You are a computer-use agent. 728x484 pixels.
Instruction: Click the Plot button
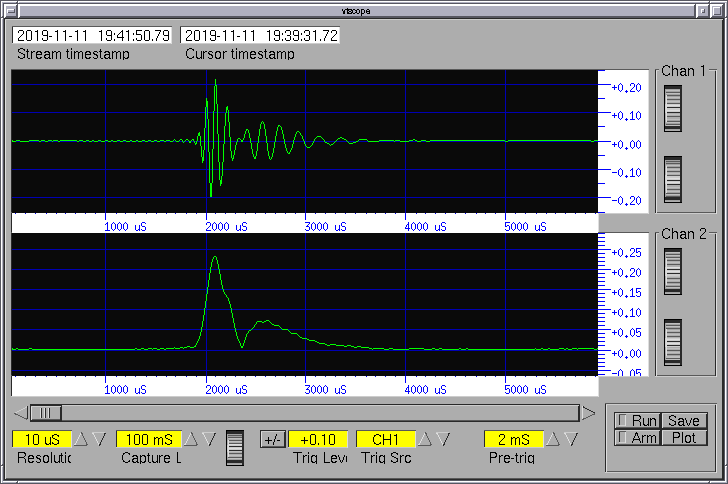point(684,438)
